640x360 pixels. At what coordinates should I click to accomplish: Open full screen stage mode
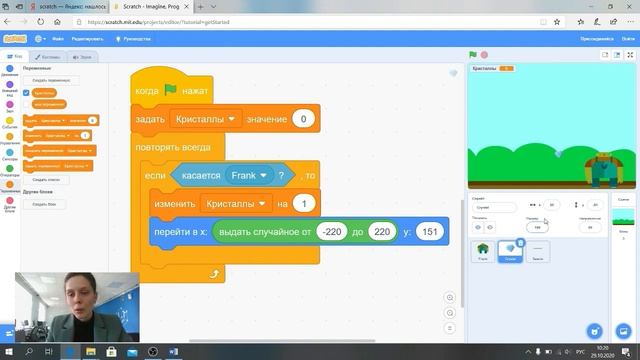(630, 55)
